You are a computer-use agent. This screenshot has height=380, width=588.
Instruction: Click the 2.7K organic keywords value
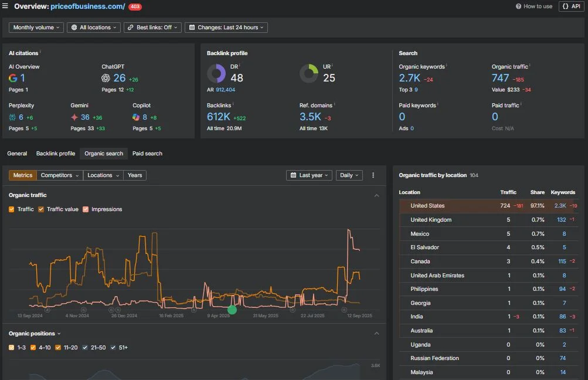coord(410,77)
